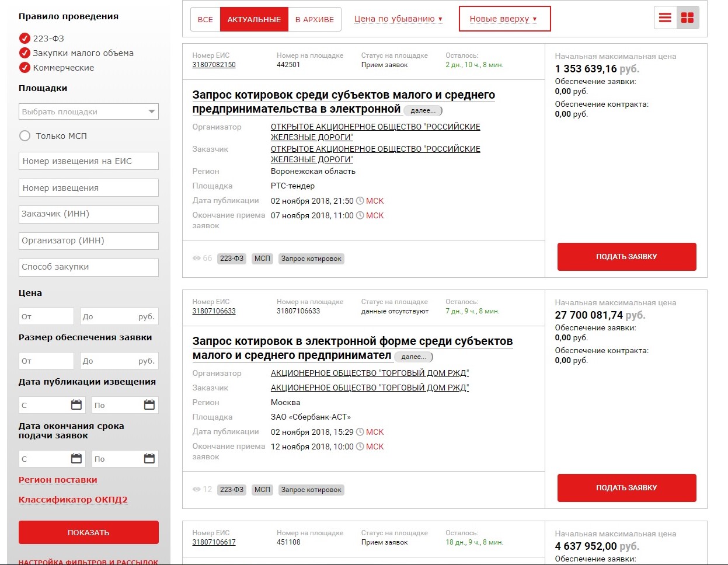Switch to the ВСЕ tab
This screenshot has width=728, height=565.
(205, 19)
